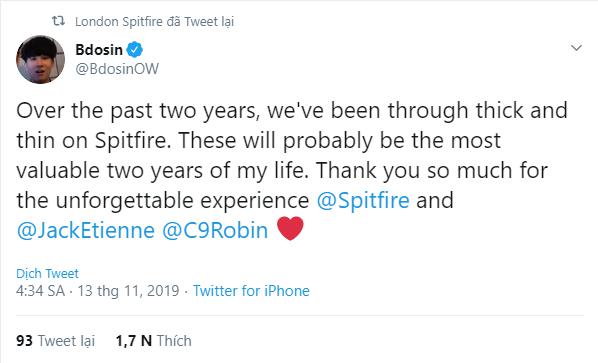Click the number 93 retweet count

(24, 341)
